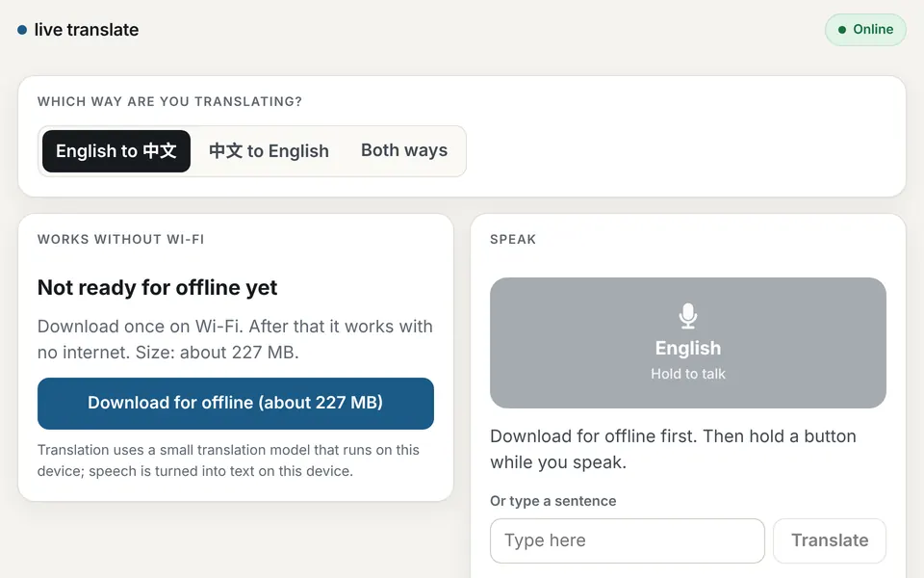
Task: Click the microphone icon in the talk button
Action: point(687,316)
